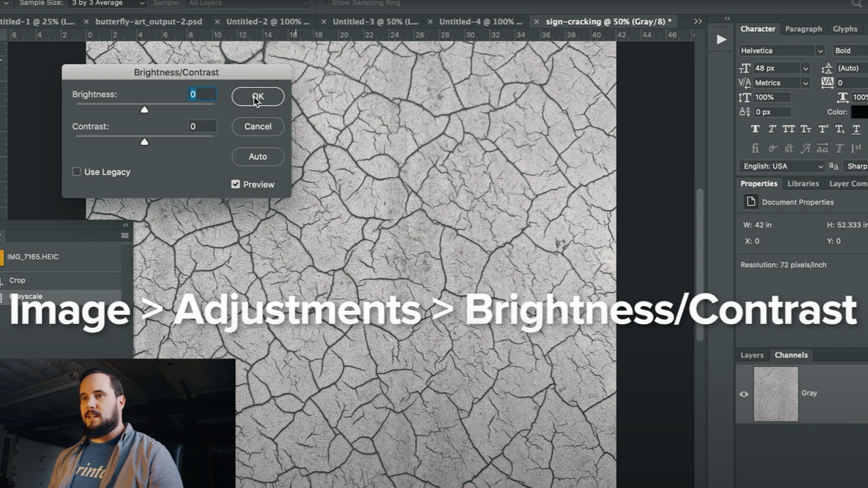Open the Paragraph panel tab

804,29
